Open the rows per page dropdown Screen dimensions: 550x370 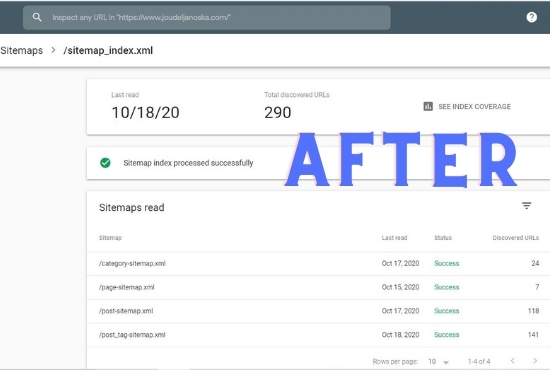tap(438, 362)
